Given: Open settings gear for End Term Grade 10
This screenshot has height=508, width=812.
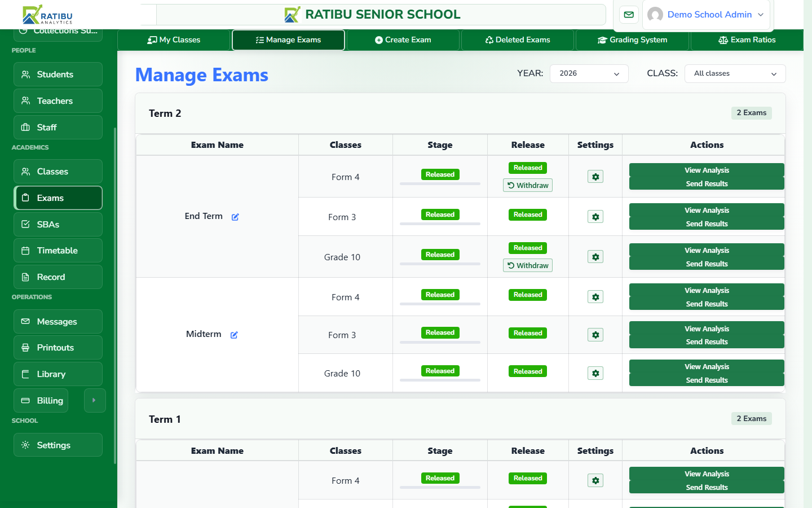Looking at the screenshot, I should [595, 257].
